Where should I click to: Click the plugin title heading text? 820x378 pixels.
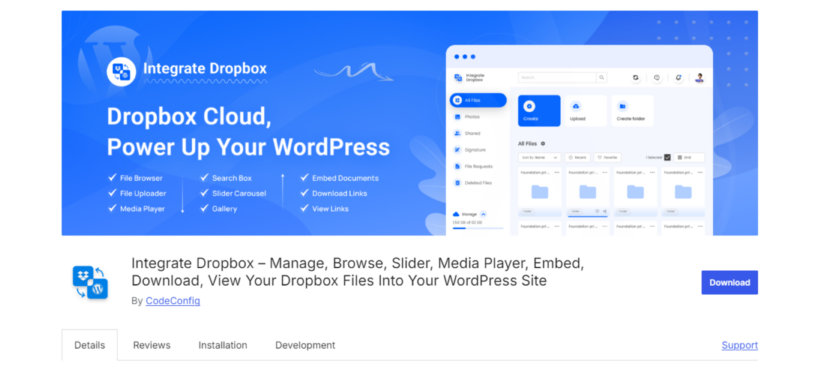coord(358,272)
